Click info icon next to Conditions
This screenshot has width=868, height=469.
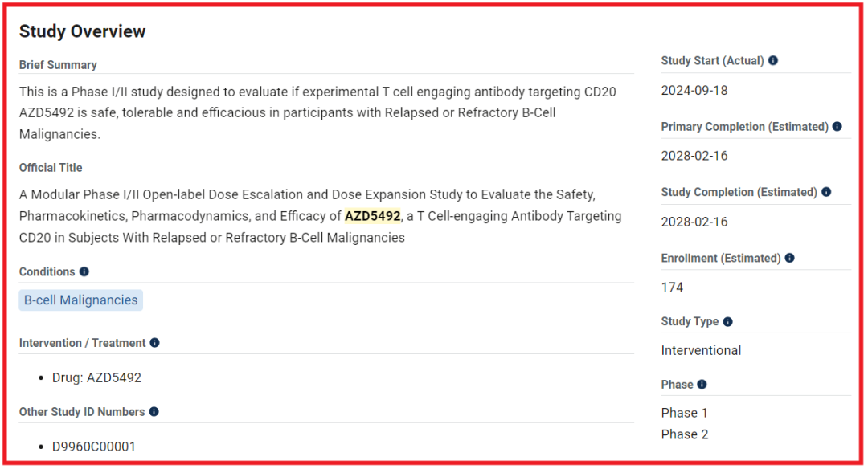coord(84,271)
